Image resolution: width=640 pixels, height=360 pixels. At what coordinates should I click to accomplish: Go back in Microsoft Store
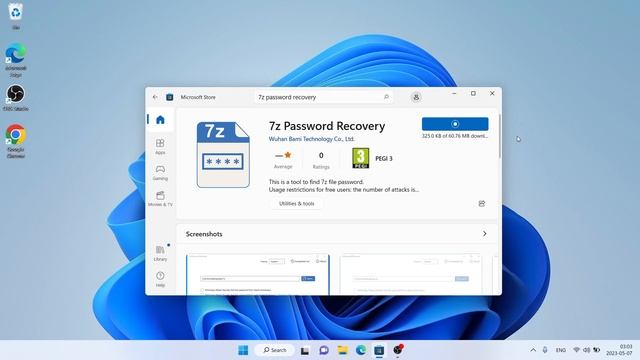click(155, 97)
